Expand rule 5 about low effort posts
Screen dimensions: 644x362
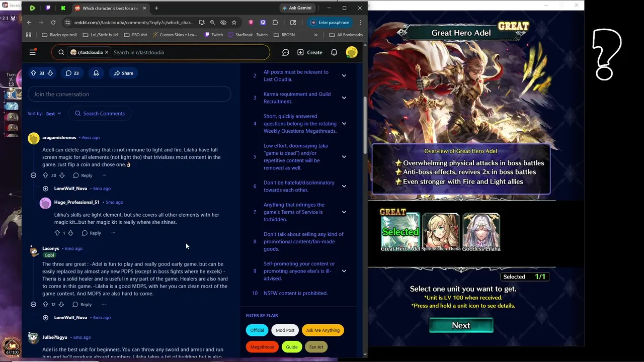tap(344, 156)
